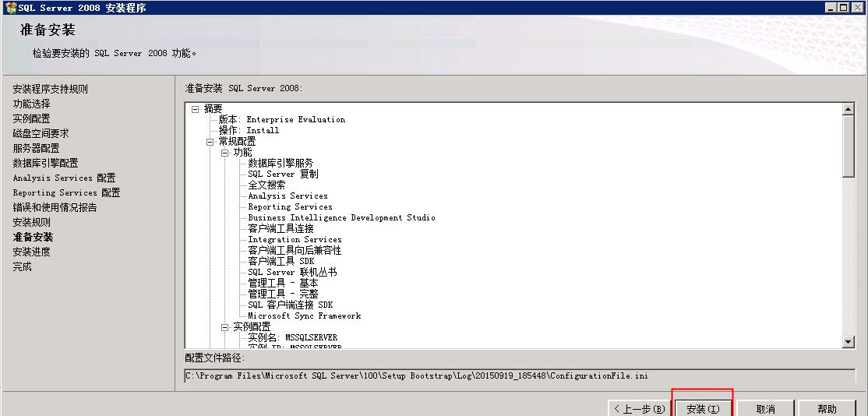Maximize the setup window
Screen dimensions: 868x416
[845, 8]
